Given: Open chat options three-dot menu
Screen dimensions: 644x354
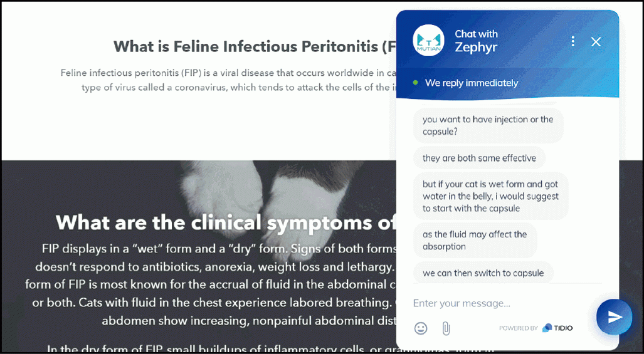Looking at the screenshot, I should [573, 41].
